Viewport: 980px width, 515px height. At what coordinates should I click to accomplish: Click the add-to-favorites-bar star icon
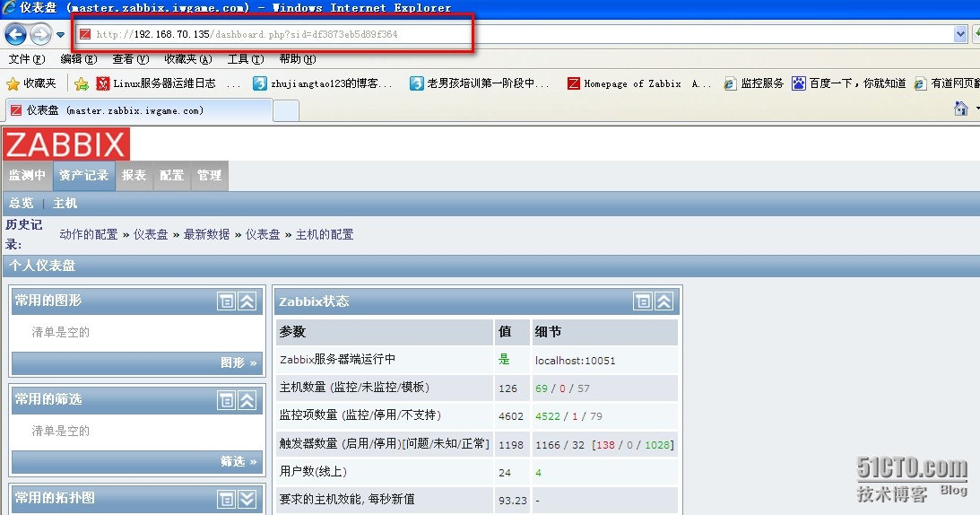click(82, 83)
